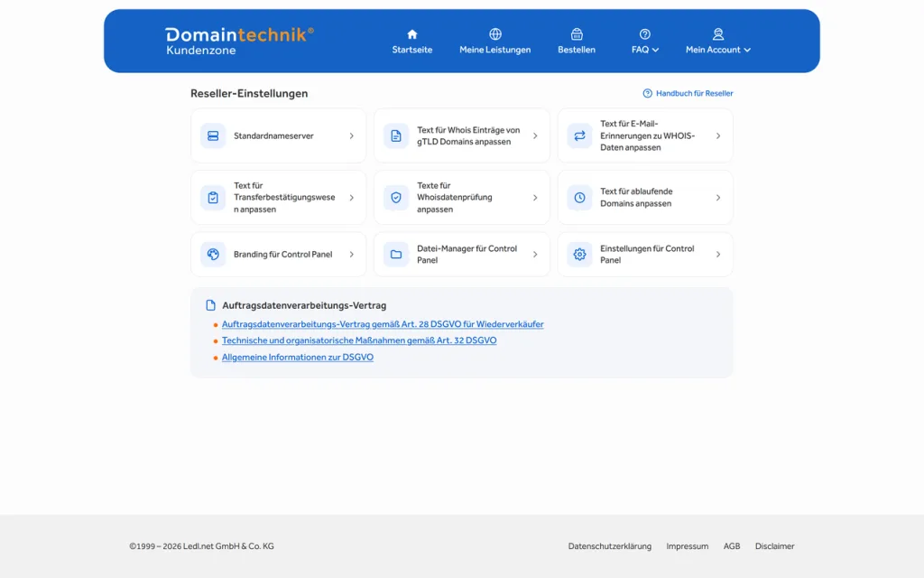Click the chevron on Datei-Manager card
The height and width of the screenshot is (578, 924).
point(535,254)
